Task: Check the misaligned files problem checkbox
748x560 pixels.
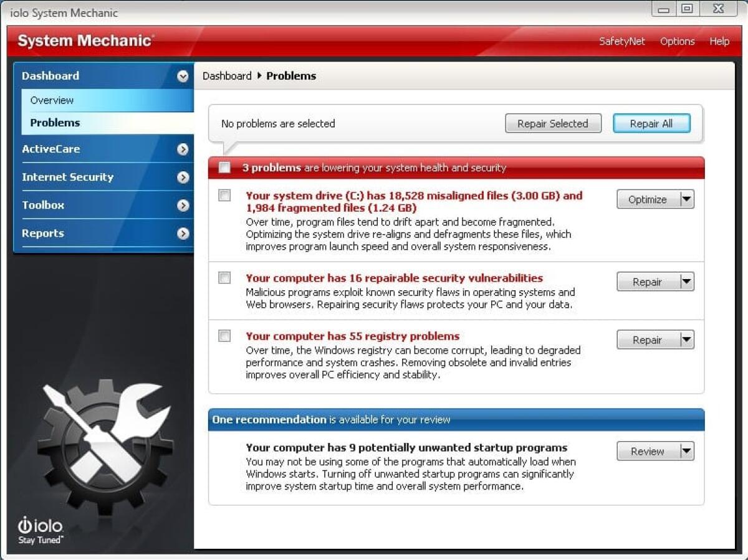Action: [x=224, y=195]
